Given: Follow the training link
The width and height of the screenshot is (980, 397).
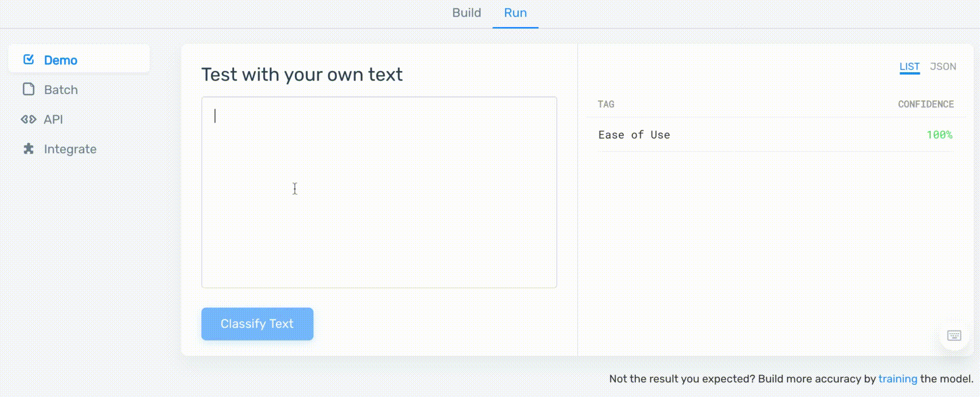Looking at the screenshot, I should 898,379.
